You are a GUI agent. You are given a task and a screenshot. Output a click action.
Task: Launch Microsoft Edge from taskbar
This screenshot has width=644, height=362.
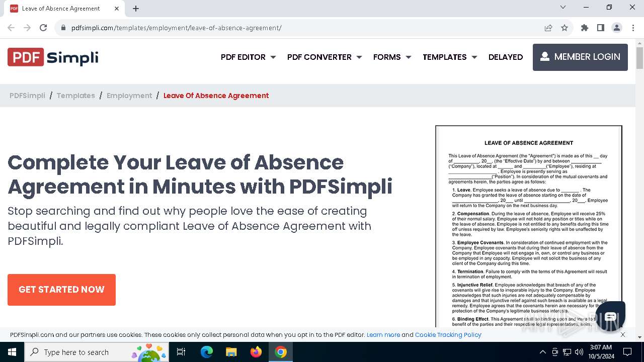click(207, 352)
